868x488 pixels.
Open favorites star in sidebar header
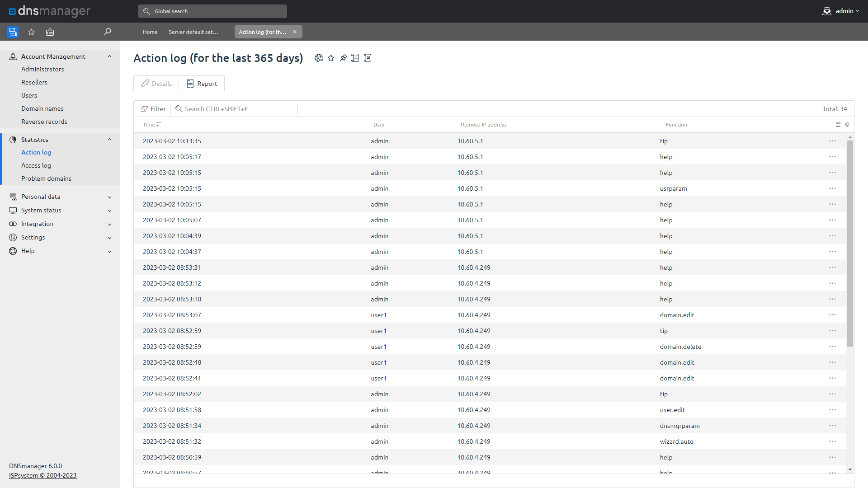(x=31, y=32)
